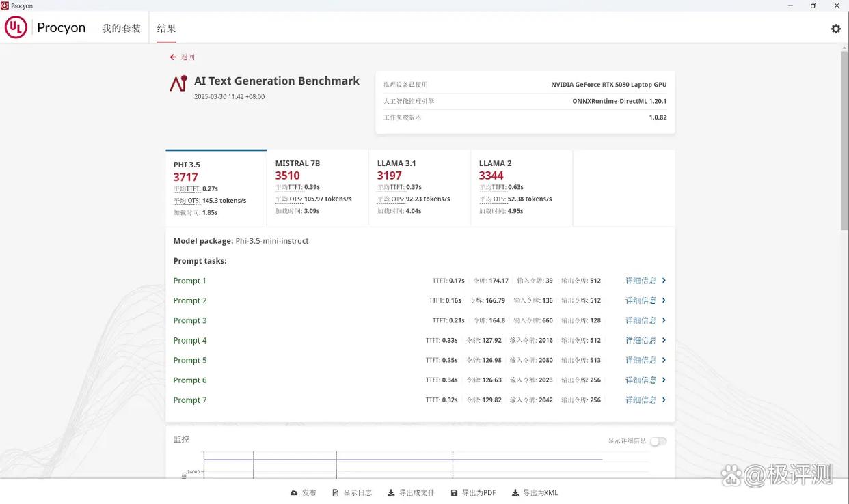The width and height of the screenshot is (849, 504).
Task: Click the Prompt tasks: heading
Action: (200, 261)
